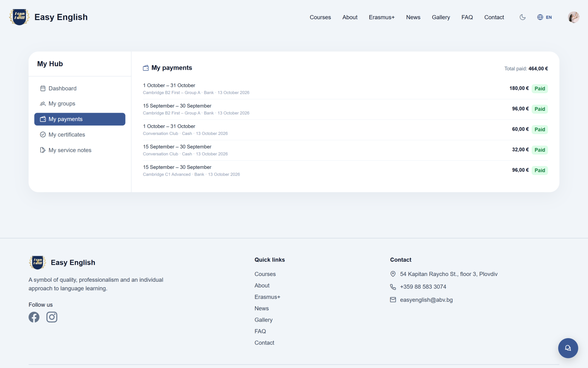The image size is (588, 368).
Task: Open Courses quick link in footer
Action: (x=265, y=274)
